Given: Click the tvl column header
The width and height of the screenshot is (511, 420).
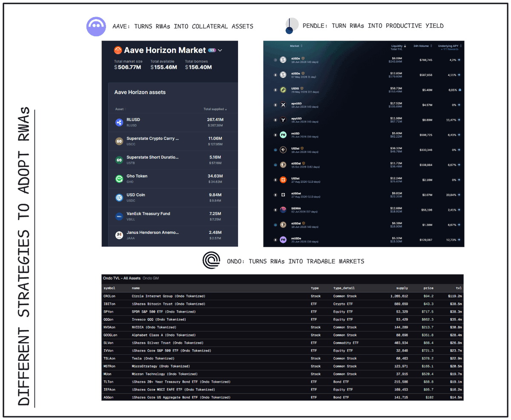Looking at the screenshot, I should [458, 288].
